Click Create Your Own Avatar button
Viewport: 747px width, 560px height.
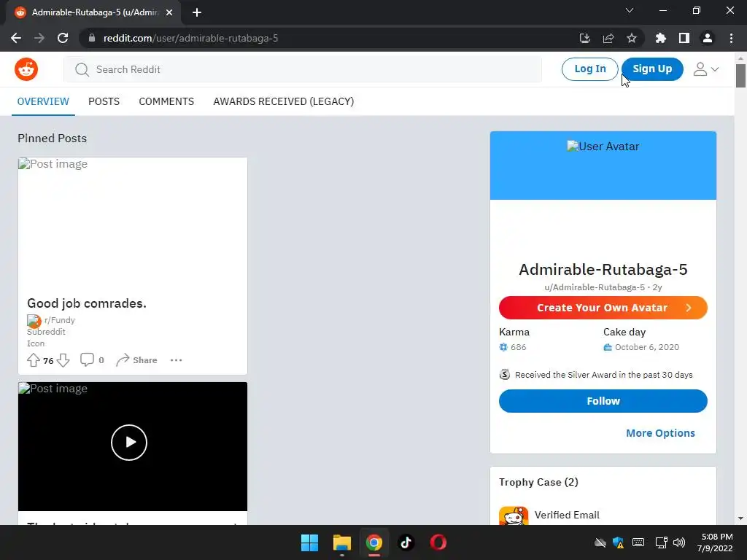603,308
